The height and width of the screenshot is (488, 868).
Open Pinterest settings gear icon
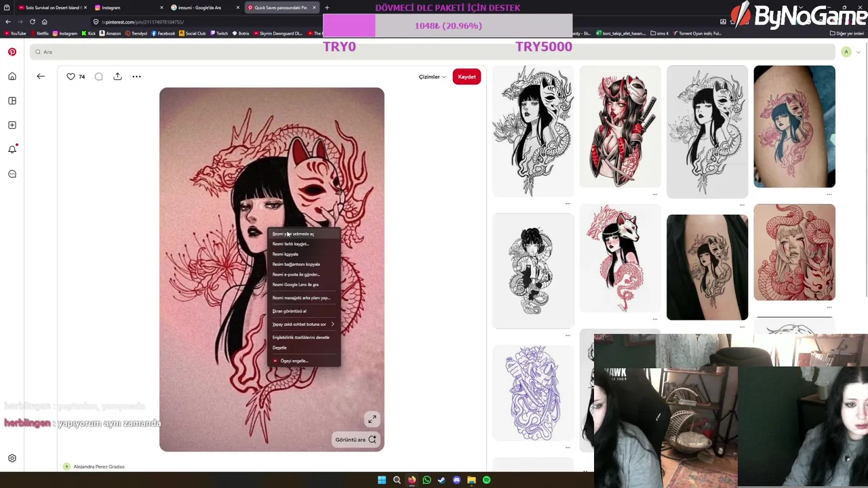(12, 458)
